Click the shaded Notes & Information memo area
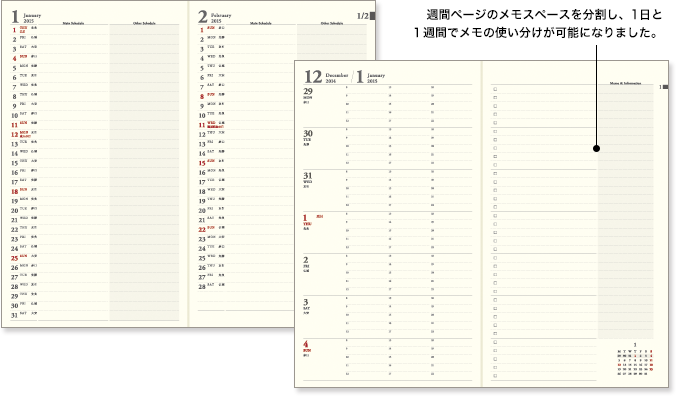Image resolution: width=676 pixels, height=396 pixels. click(626, 212)
